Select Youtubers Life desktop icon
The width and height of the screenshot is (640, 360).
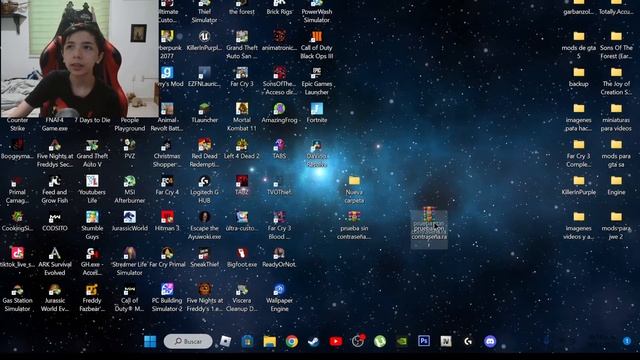click(x=92, y=189)
